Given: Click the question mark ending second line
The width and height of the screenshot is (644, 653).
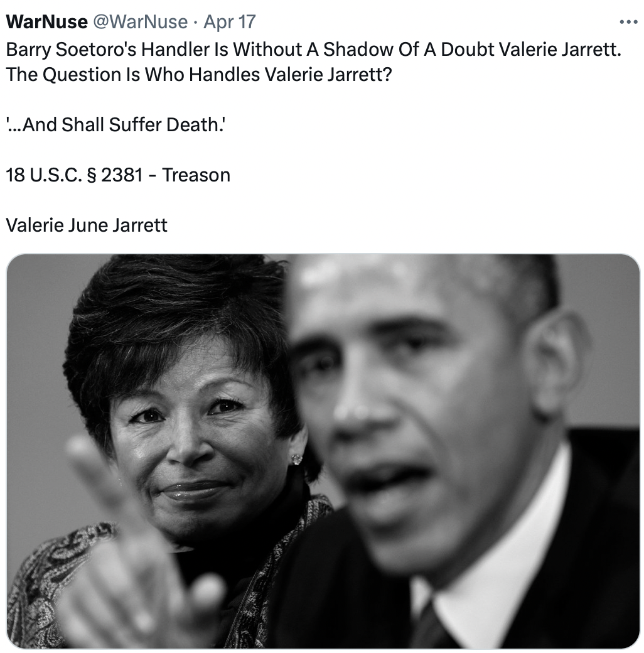Looking at the screenshot, I should pyautogui.click(x=386, y=75).
